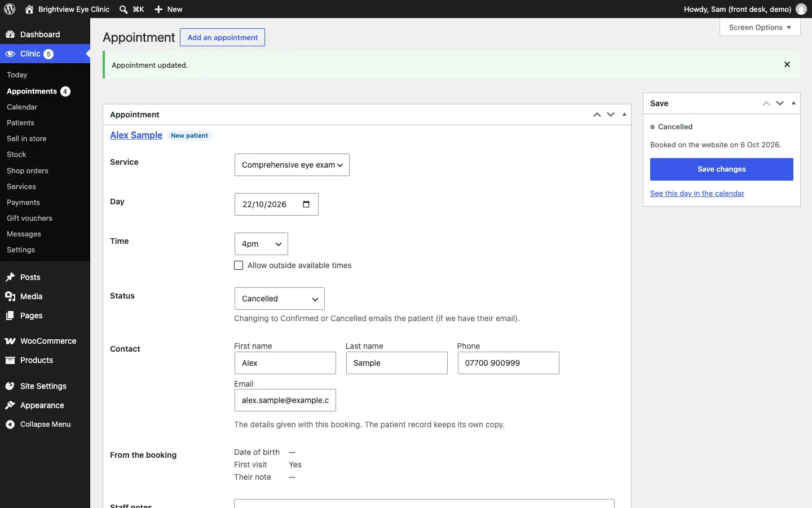Click the Pages icon in sidebar

point(10,316)
